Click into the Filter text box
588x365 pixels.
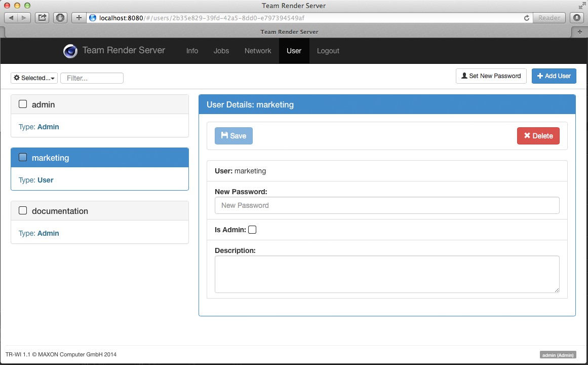tap(92, 78)
